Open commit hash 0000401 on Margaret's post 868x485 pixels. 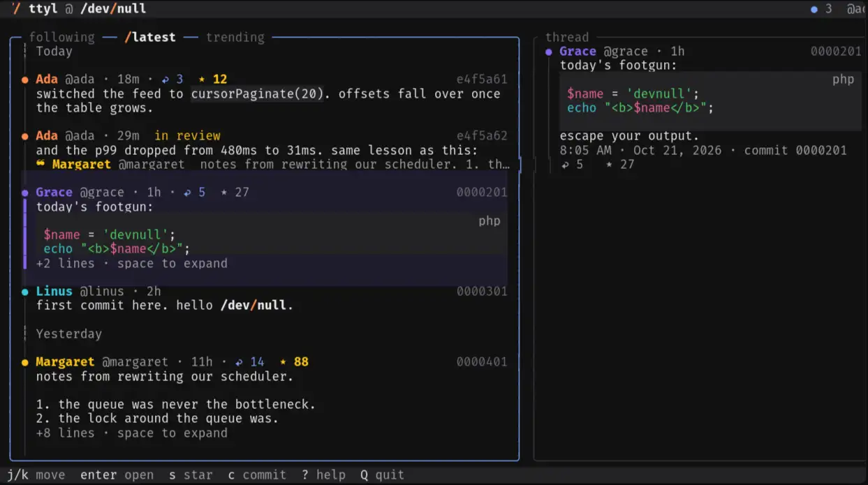(482, 362)
